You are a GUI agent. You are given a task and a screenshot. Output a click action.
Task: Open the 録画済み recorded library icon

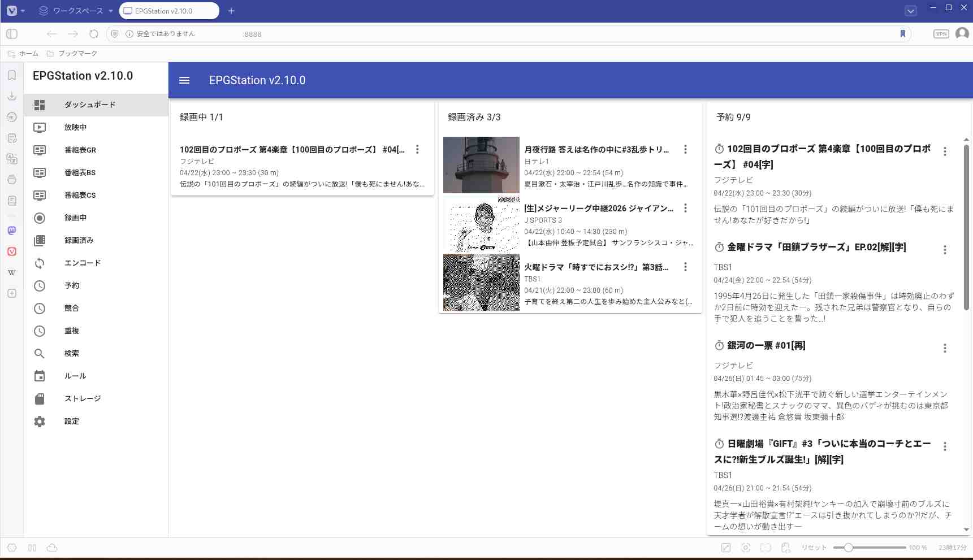(x=40, y=241)
